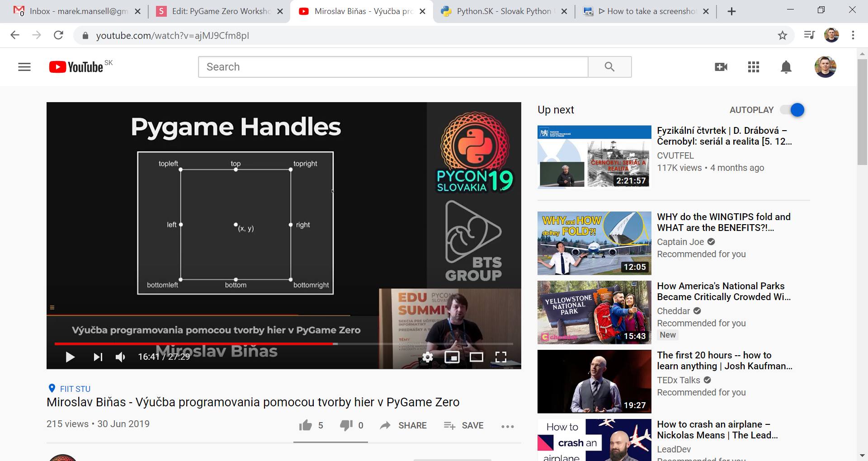Open the WINGTIPS fold video title

(724, 222)
